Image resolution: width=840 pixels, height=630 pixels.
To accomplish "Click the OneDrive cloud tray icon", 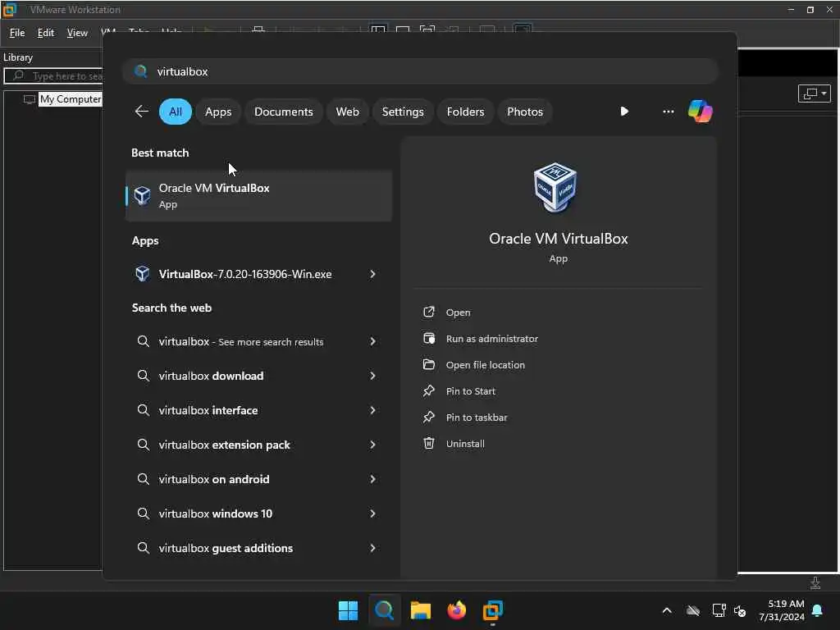I will pos(692,610).
